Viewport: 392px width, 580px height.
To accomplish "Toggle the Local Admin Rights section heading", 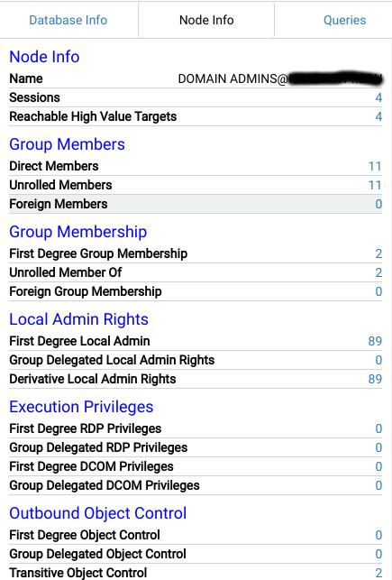I will (x=78, y=319).
